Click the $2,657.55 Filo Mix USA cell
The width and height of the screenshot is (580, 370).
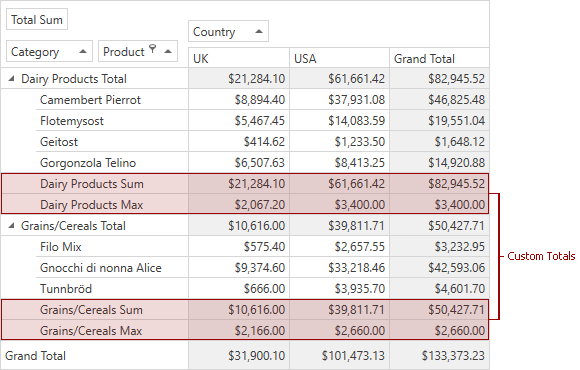click(339, 246)
